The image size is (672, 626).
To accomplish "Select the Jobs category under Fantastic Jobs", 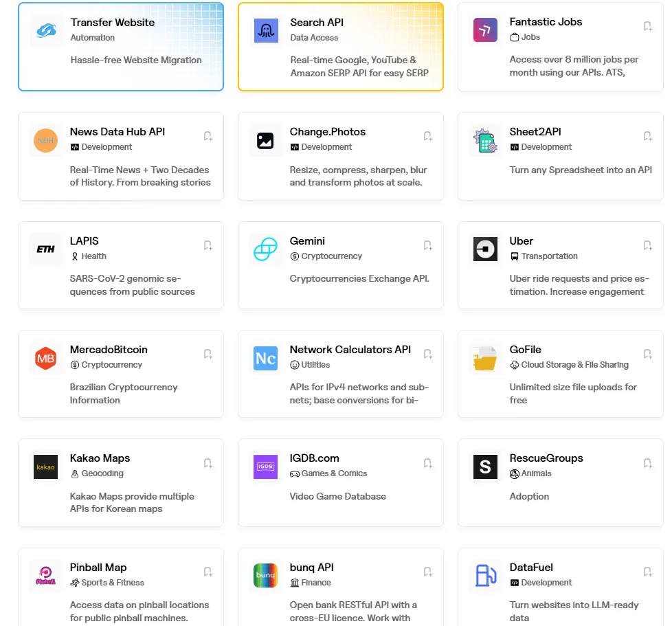I will 525,37.
